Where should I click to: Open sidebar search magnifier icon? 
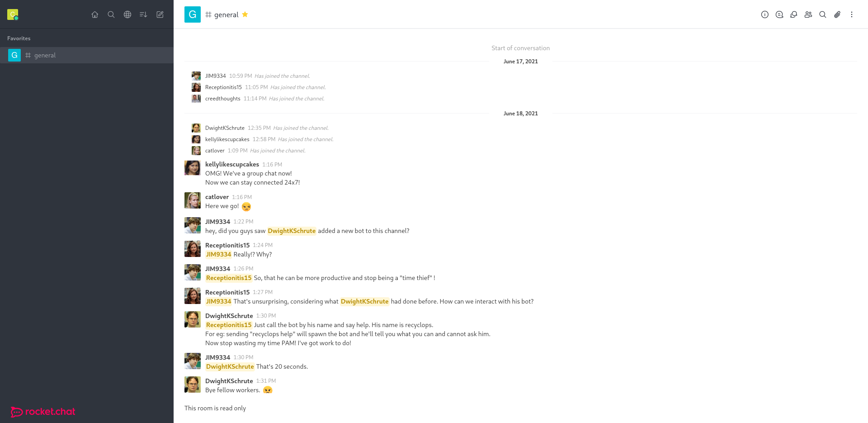click(x=111, y=14)
